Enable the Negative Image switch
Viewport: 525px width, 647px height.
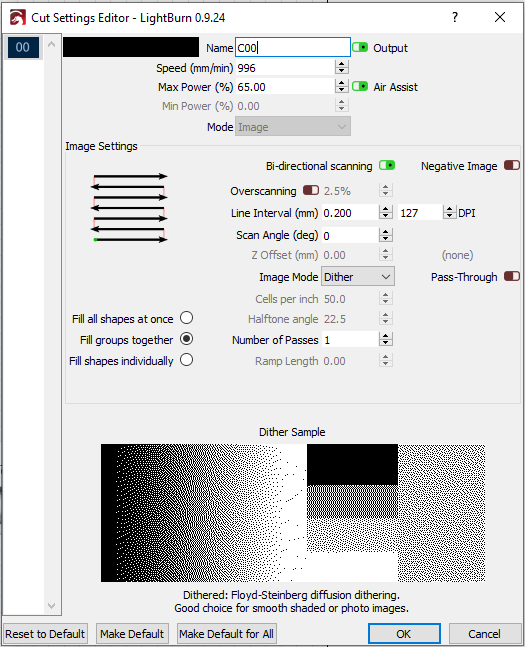(512, 165)
